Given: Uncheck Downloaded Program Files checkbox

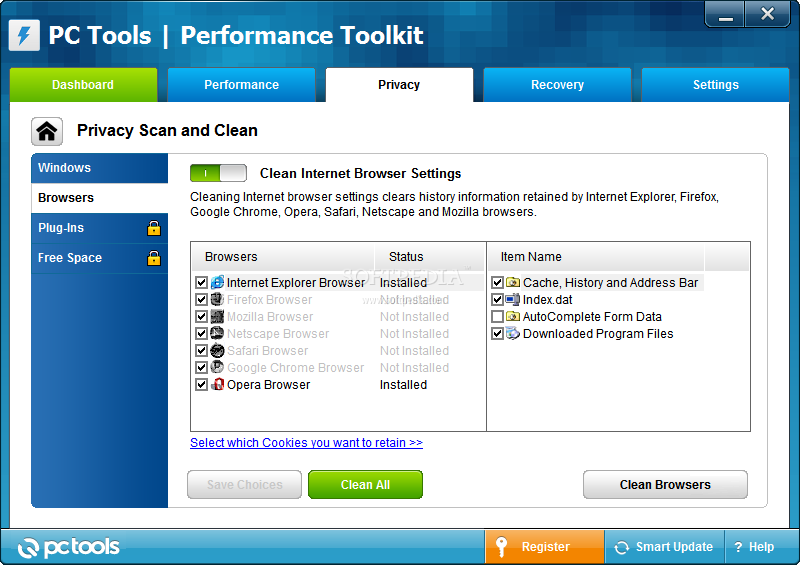Looking at the screenshot, I should click(497, 333).
